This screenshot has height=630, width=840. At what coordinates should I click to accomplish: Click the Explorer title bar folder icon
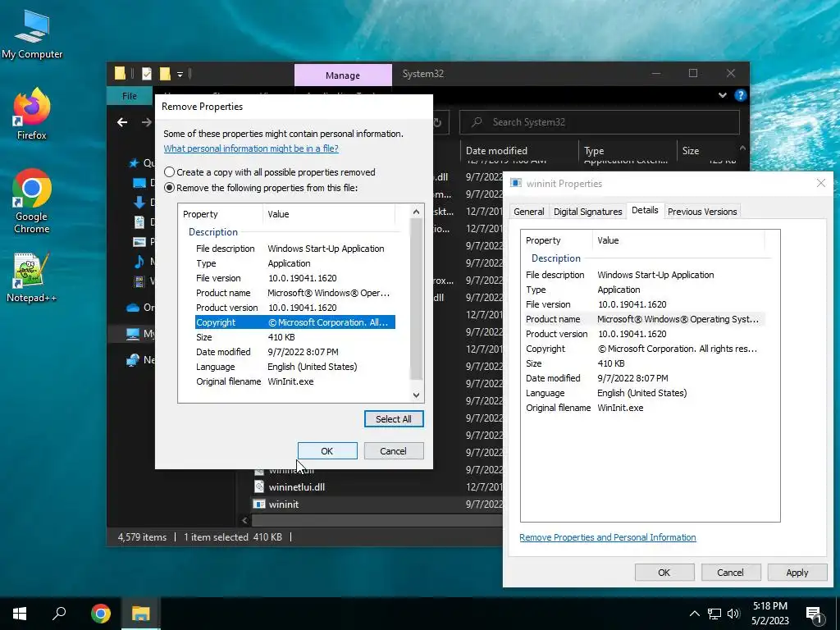point(120,73)
